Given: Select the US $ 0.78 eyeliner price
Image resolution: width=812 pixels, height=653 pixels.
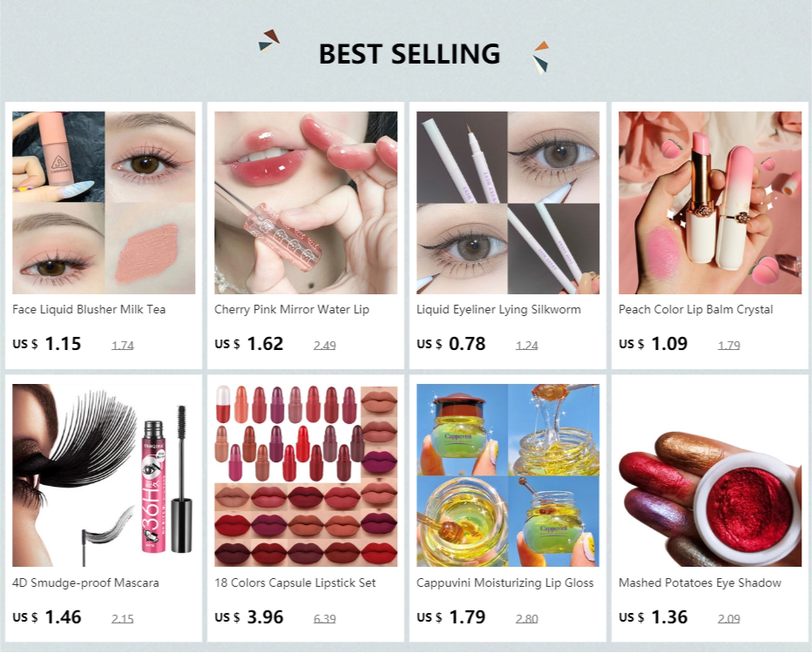Looking at the screenshot, I should (x=451, y=344).
